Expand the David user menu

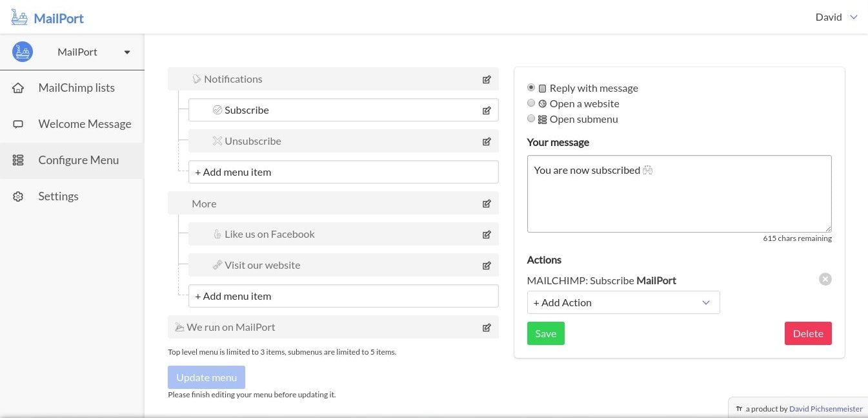(836, 17)
